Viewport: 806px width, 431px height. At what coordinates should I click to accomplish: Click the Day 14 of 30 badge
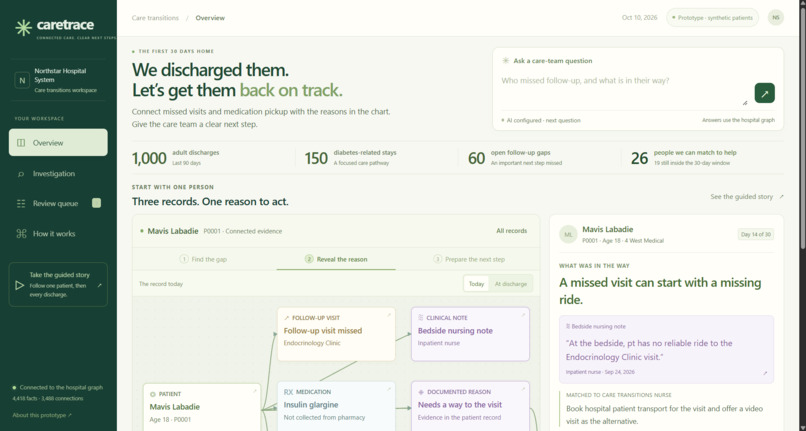[x=756, y=234]
